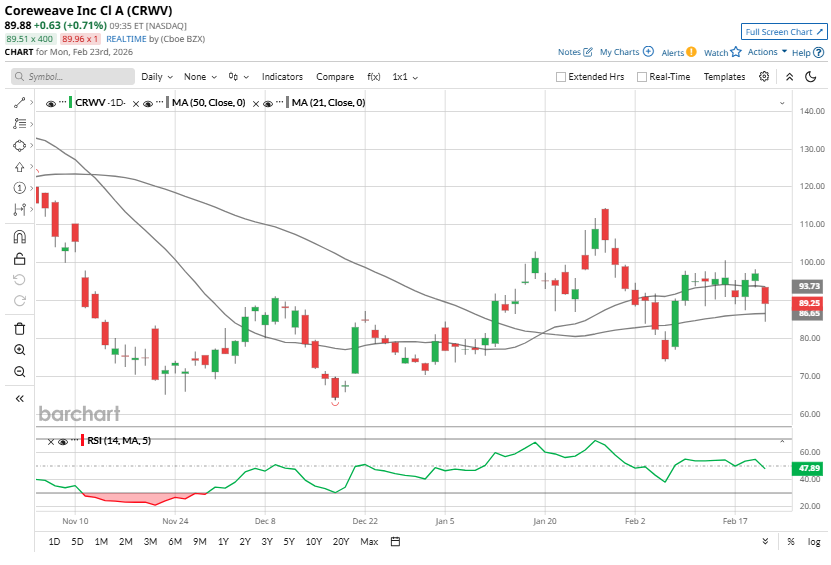Toggle the magnet snap mode
Screen dimensions: 831x565
coord(20,237)
